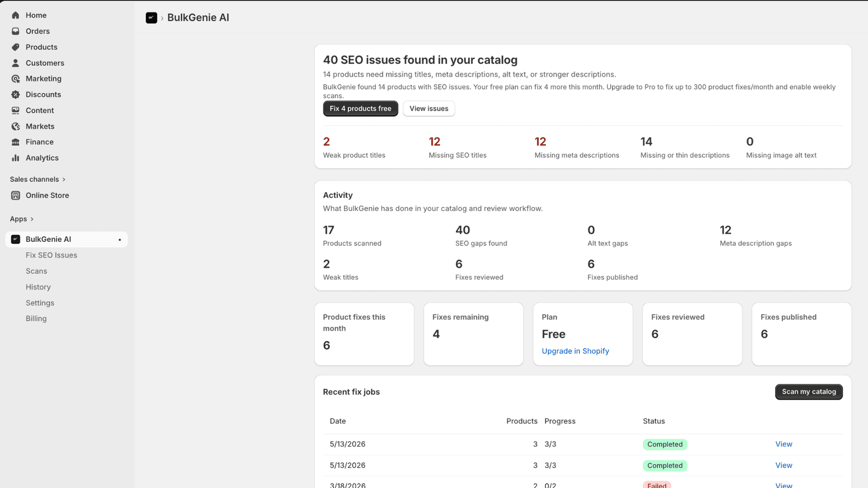Click the 12 Missing meta descriptions stat
The width and height of the screenshot is (868, 488).
point(577,147)
